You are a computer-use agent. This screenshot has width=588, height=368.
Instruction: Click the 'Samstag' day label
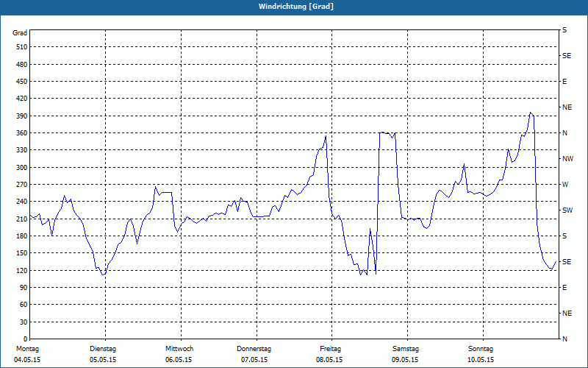click(406, 349)
